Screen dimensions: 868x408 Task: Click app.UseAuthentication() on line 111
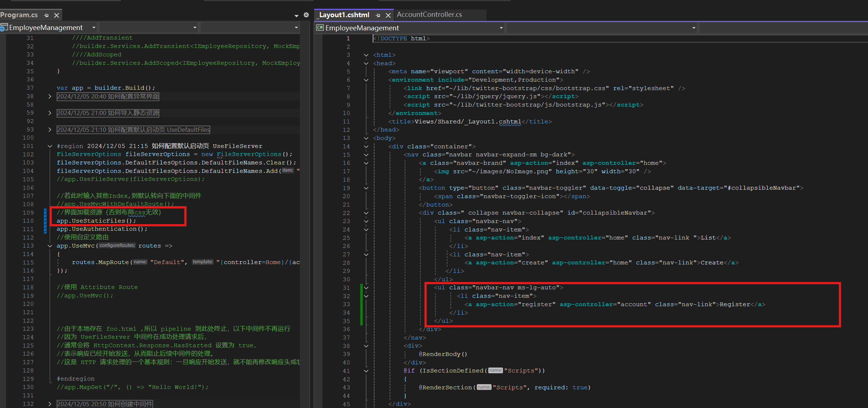click(102, 229)
